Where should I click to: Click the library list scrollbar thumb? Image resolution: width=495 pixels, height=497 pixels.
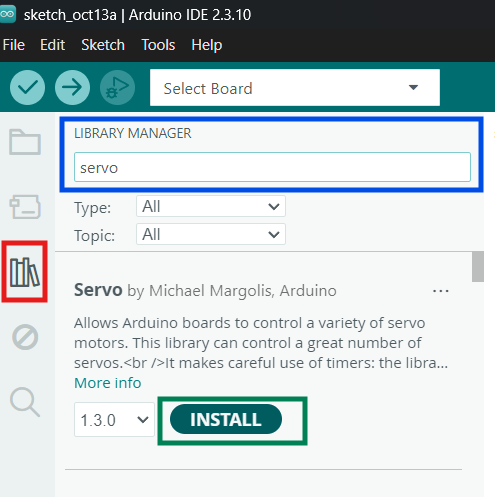[478, 267]
